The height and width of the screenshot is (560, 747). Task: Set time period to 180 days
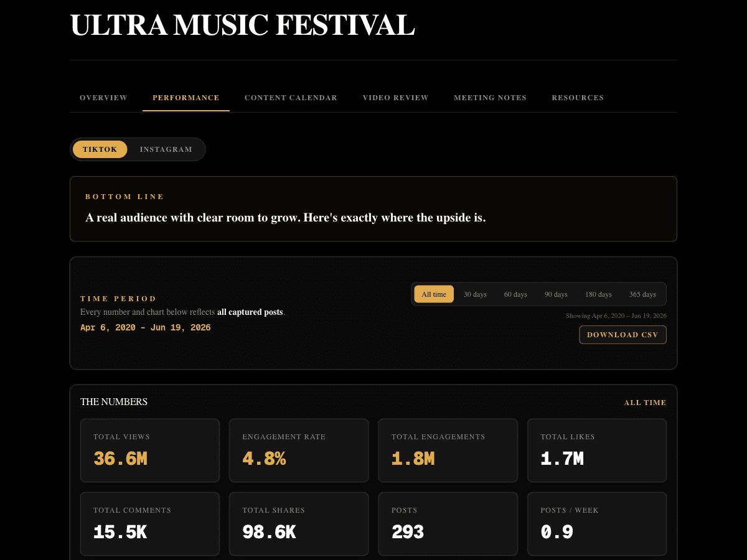[x=598, y=294]
